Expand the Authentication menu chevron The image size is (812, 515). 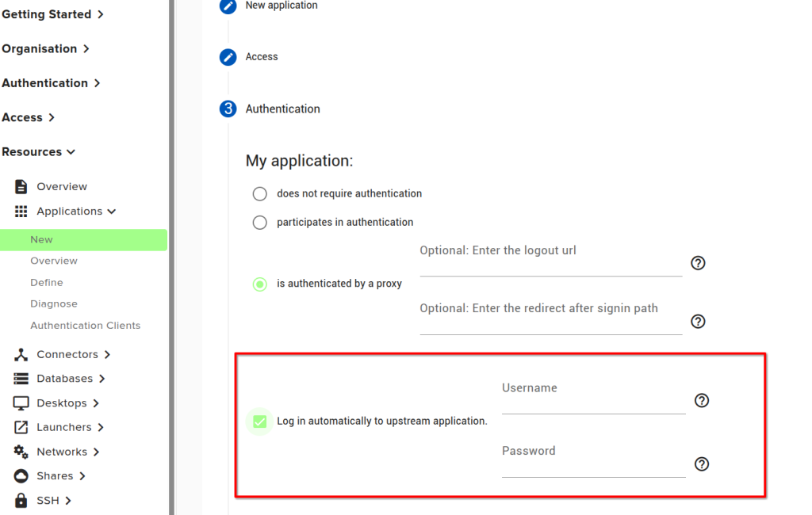pyautogui.click(x=97, y=82)
